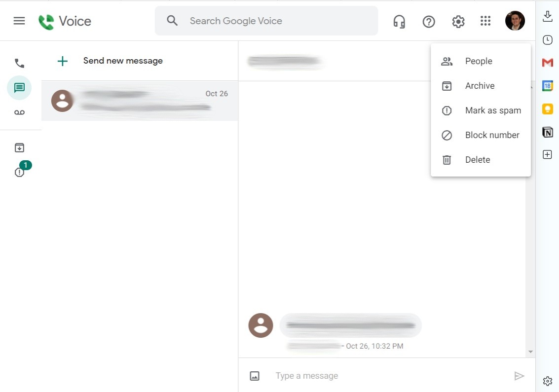Select Block number option
Screen dimensions: 559x392
492,135
